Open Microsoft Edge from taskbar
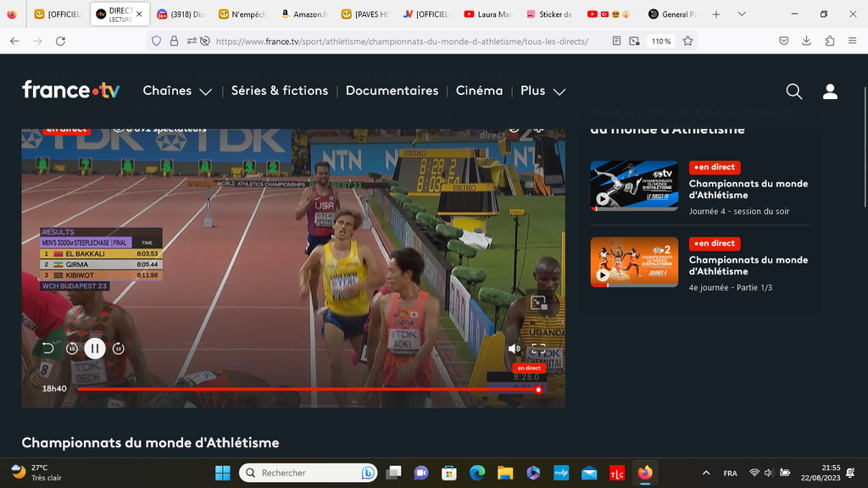 point(477,473)
